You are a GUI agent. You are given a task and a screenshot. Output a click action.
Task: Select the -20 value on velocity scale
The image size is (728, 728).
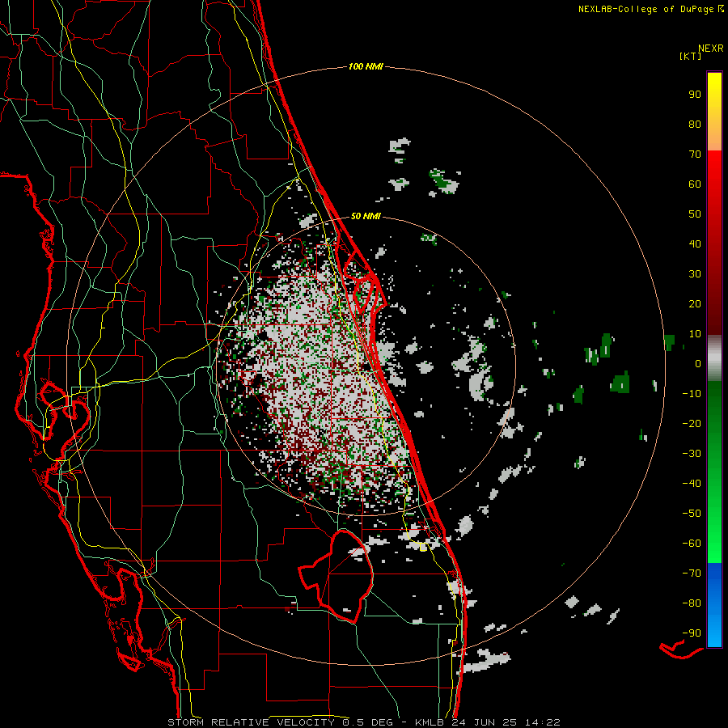tap(692, 423)
